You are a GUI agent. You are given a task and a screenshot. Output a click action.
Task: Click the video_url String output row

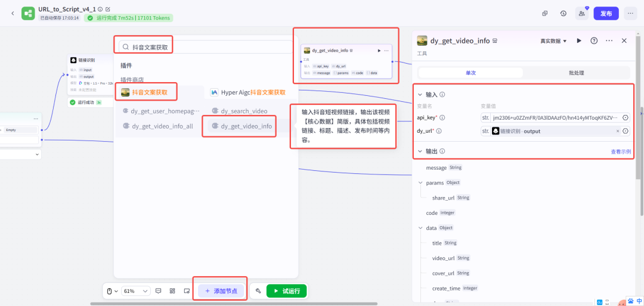[451, 258]
